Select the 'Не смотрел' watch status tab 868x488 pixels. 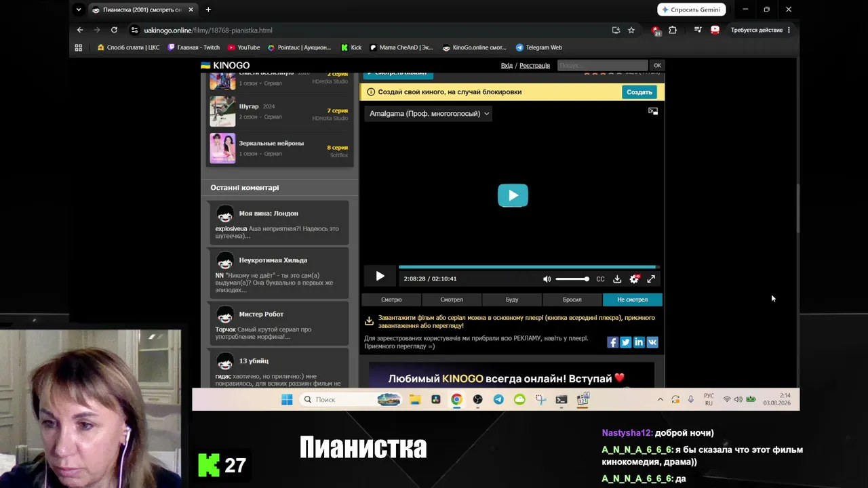(632, 300)
